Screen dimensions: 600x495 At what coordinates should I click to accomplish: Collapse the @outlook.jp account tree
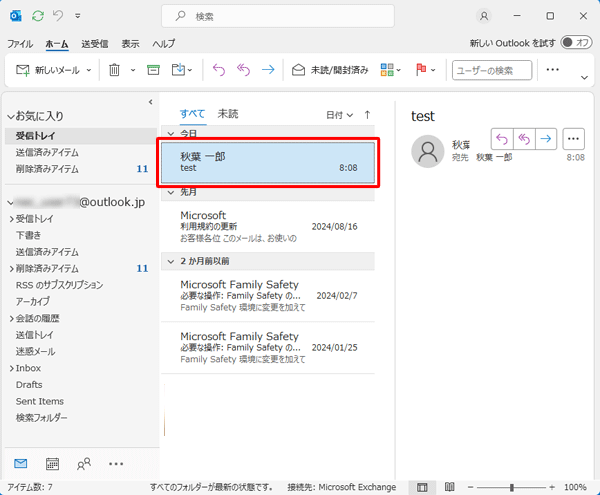coord(11,203)
